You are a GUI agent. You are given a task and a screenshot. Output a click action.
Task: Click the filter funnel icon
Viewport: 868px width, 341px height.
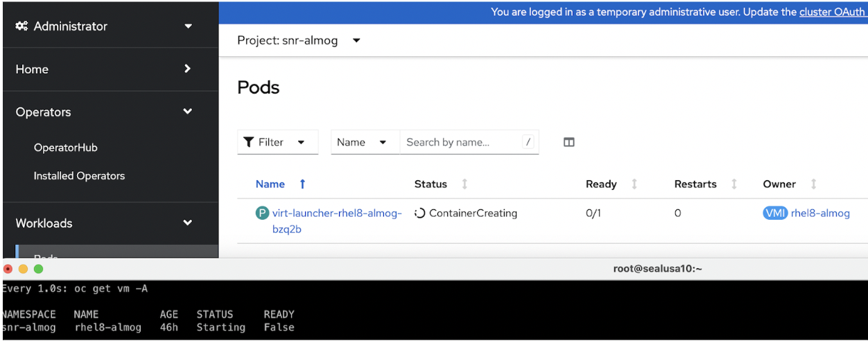coord(249,142)
